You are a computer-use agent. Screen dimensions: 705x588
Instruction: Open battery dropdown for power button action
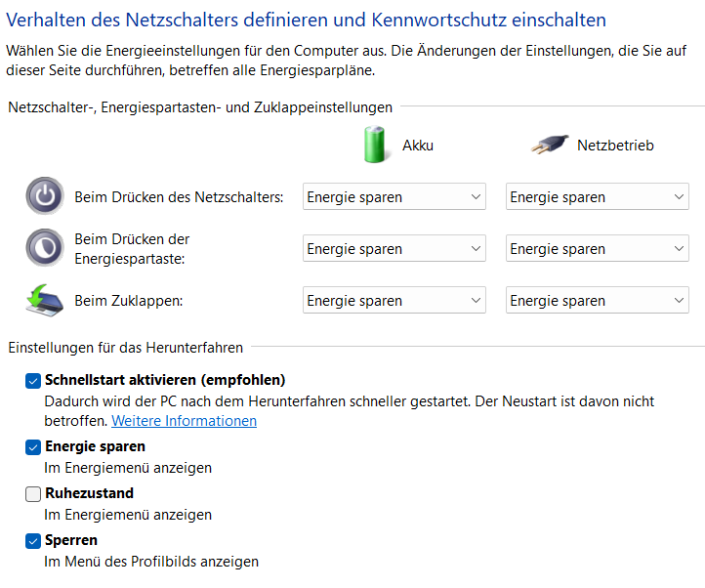[394, 197]
